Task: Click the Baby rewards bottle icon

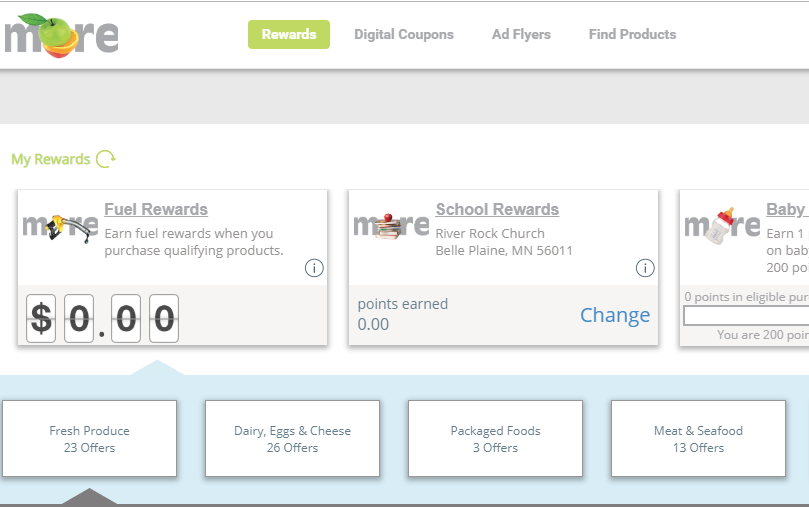Action: tap(721, 227)
